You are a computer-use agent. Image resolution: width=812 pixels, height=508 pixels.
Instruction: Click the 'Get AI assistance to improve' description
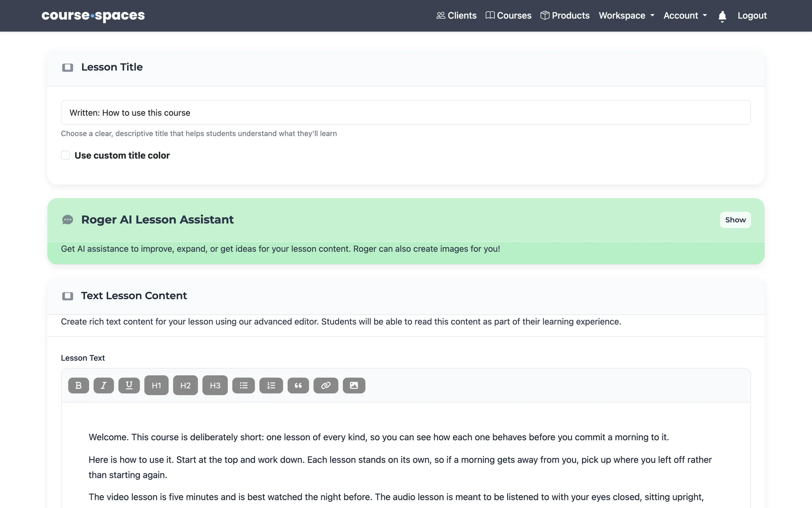pyautogui.click(x=280, y=249)
